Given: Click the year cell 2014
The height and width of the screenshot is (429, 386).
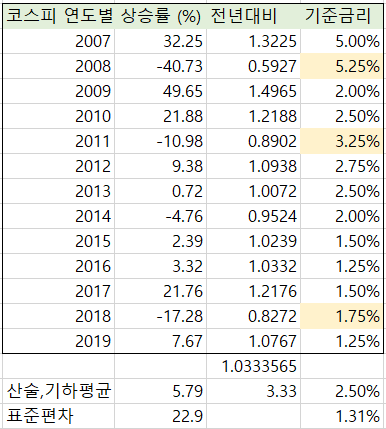Looking at the screenshot, I should tap(59, 216).
